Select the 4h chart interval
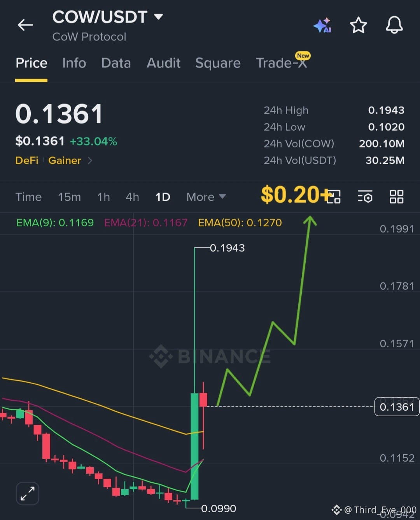420x520 pixels. tap(132, 197)
